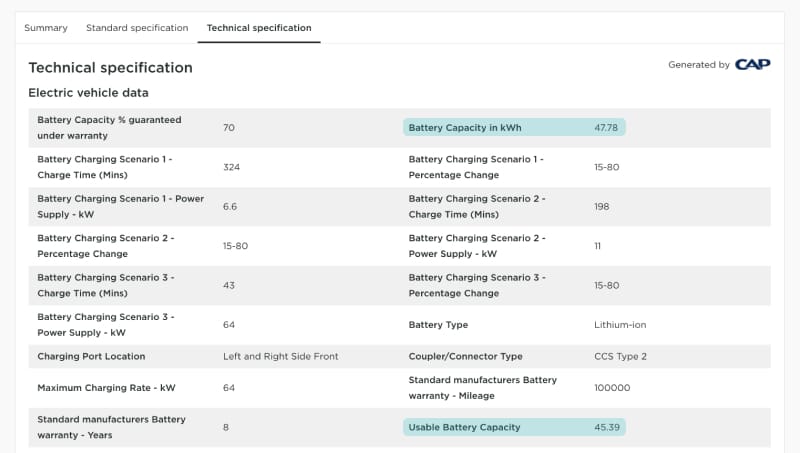
Task: Open the Standard specification tab
Action: tap(137, 28)
